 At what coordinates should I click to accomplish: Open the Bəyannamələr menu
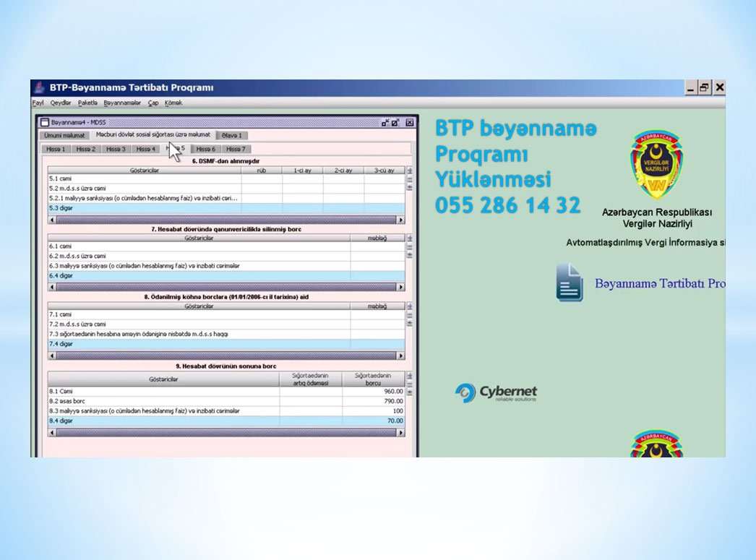[x=122, y=103]
